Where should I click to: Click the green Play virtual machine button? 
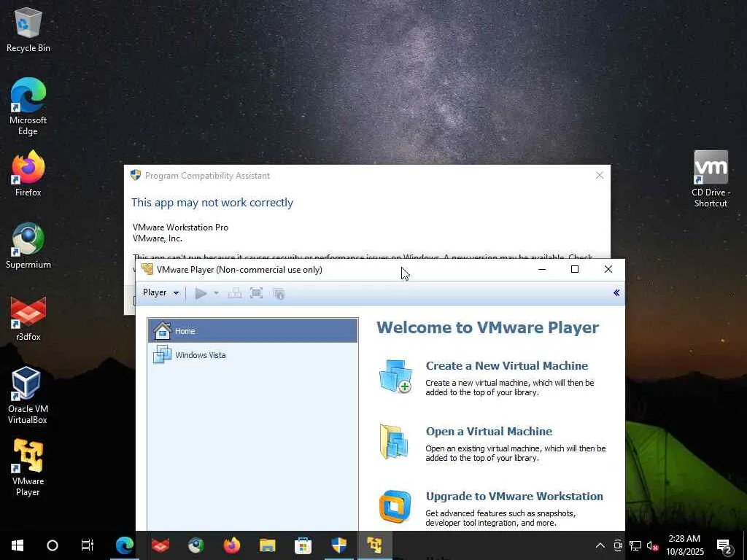pos(201,293)
